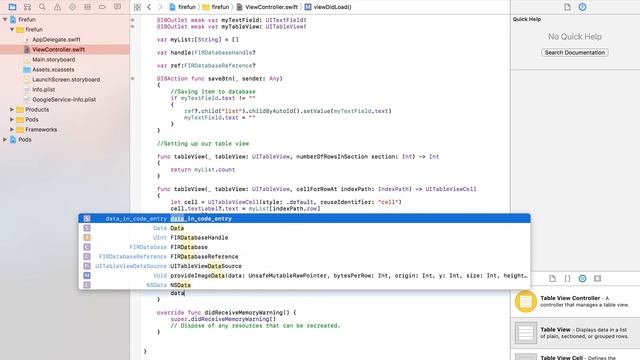
Task: Choose NSData completion suggestion
Action: coord(304,285)
